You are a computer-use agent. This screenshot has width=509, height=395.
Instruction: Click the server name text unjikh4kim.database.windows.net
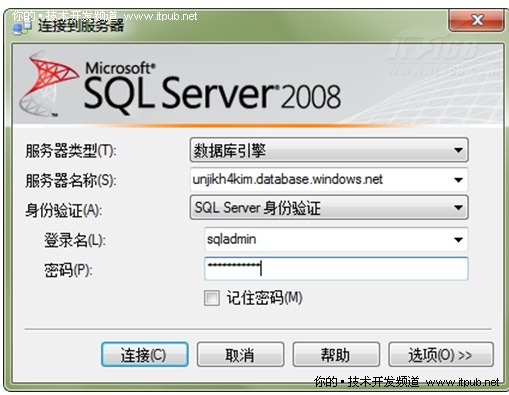click(x=287, y=180)
